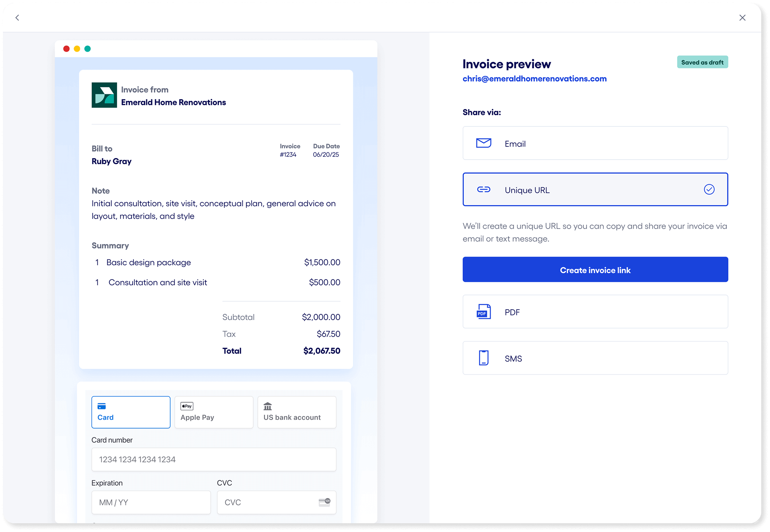770x532 pixels.
Task: Click the Apple Pay badge icon
Action: click(x=187, y=406)
